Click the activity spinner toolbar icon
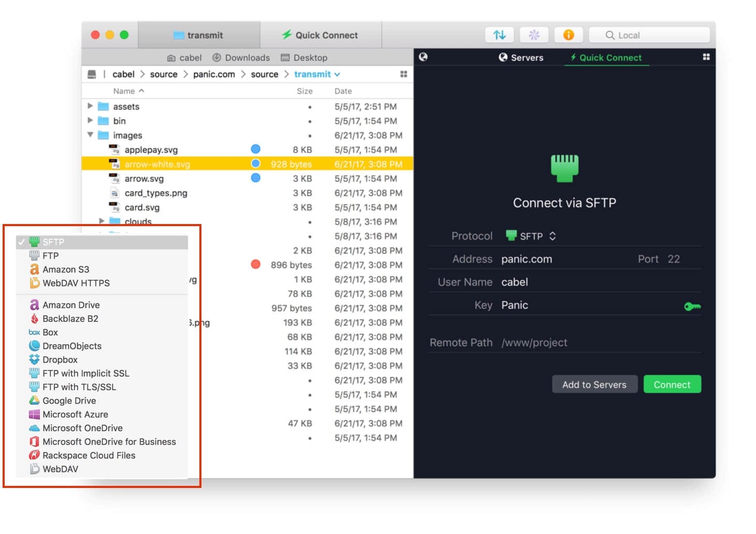Viewport: 756px width, 534px height. tap(534, 35)
